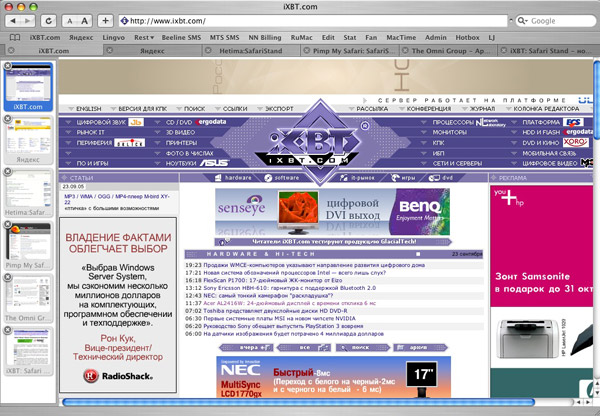Open the Lingvo bookmark

point(114,38)
